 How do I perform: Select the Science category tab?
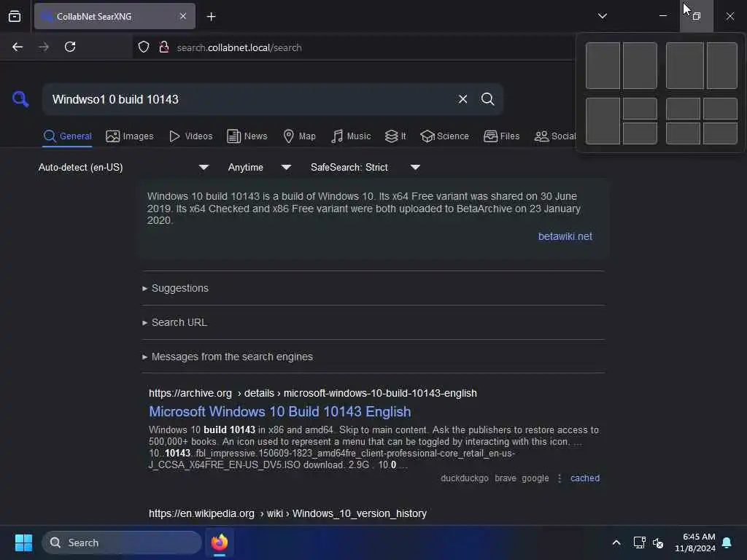[x=444, y=136]
